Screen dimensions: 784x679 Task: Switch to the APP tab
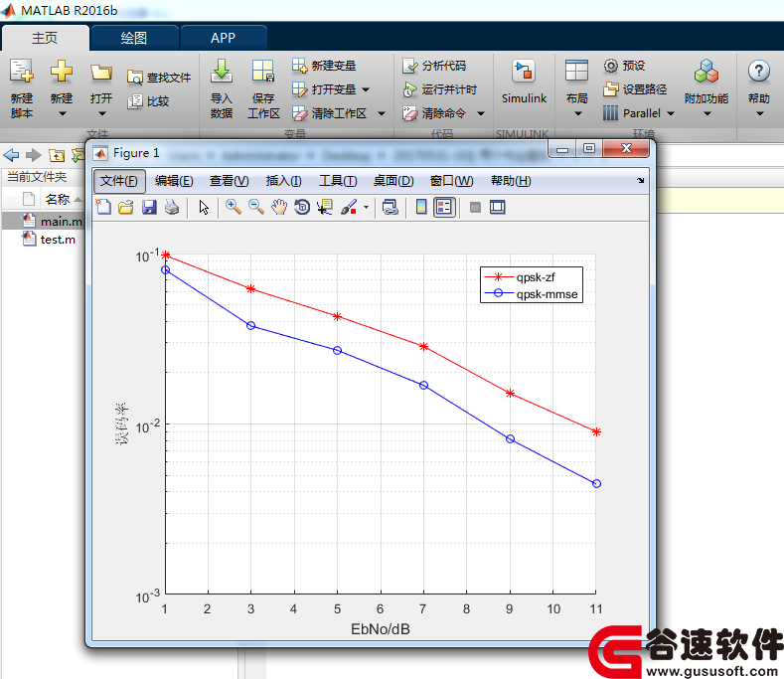click(223, 38)
